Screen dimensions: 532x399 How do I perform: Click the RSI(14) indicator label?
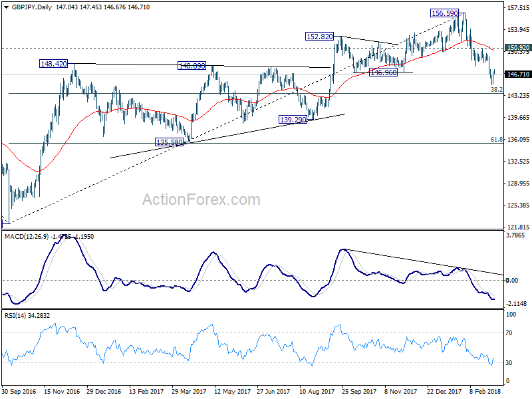coord(15,315)
